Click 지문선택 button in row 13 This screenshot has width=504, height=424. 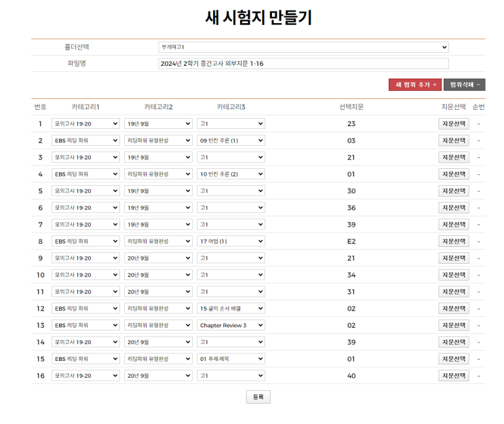[x=454, y=325]
